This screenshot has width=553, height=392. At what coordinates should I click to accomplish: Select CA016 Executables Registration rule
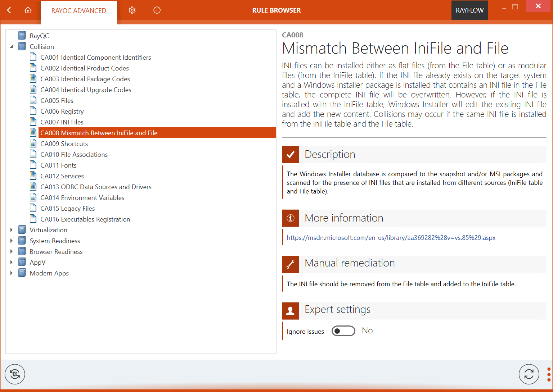tap(85, 219)
